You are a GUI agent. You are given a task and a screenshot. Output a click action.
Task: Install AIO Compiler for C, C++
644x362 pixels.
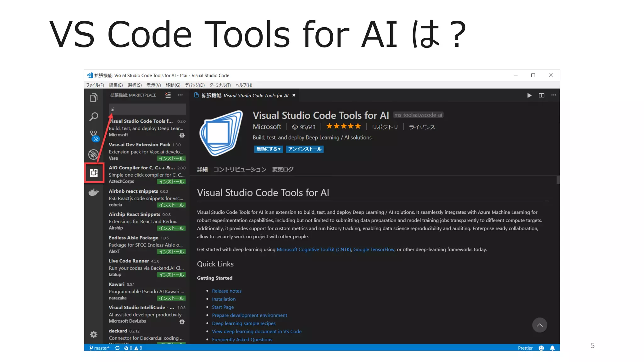tap(171, 182)
